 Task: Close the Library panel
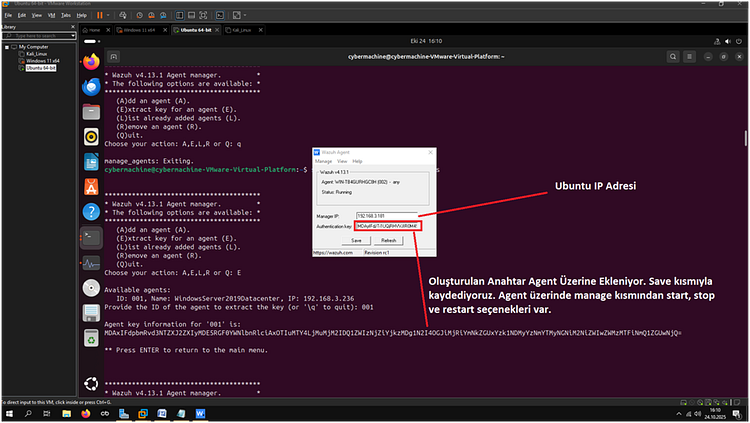73,27
